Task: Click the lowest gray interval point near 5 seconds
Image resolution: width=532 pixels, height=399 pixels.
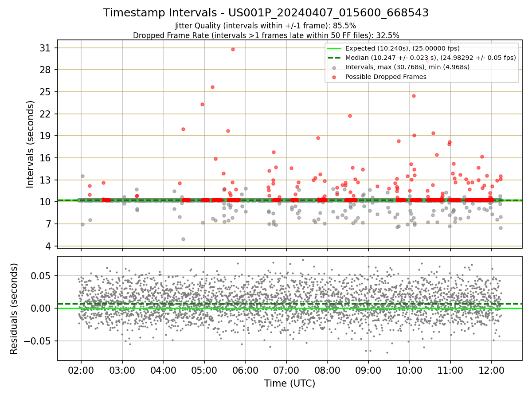Action: (183, 239)
